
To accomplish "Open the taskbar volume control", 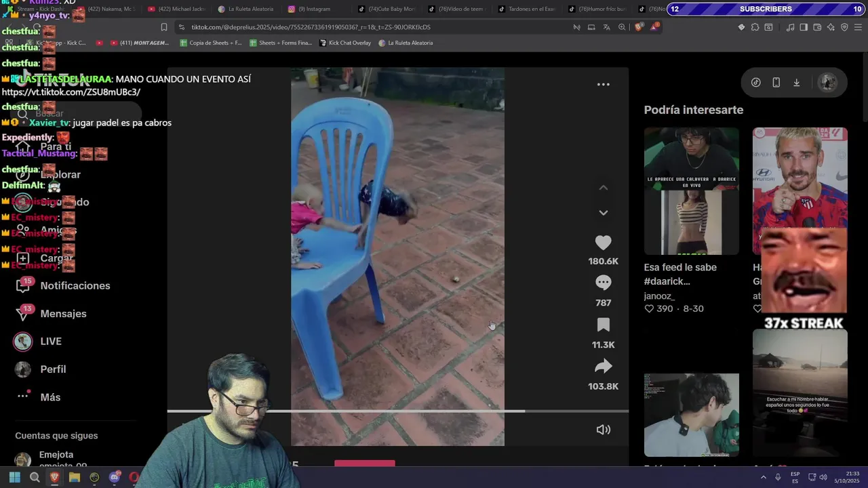I will (823, 477).
